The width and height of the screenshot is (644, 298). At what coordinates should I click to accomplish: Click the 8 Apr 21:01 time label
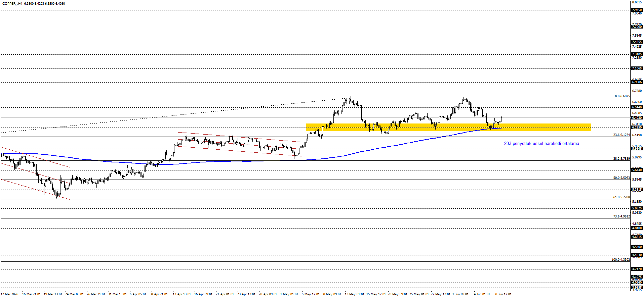coord(160,294)
